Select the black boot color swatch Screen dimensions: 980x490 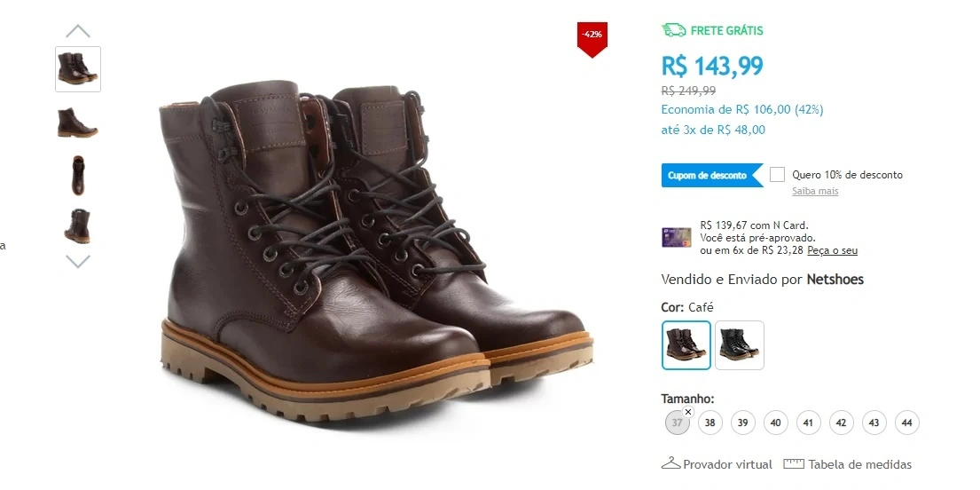(740, 344)
